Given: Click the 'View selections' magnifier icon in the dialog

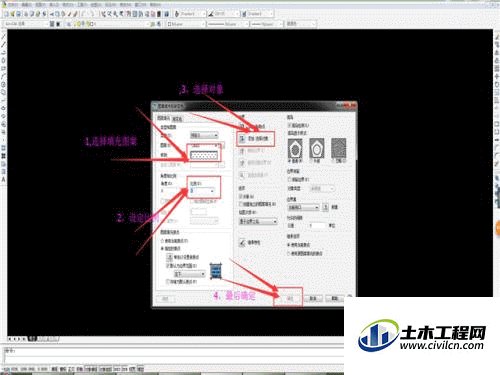Looking at the screenshot, I should pos(242,175).
